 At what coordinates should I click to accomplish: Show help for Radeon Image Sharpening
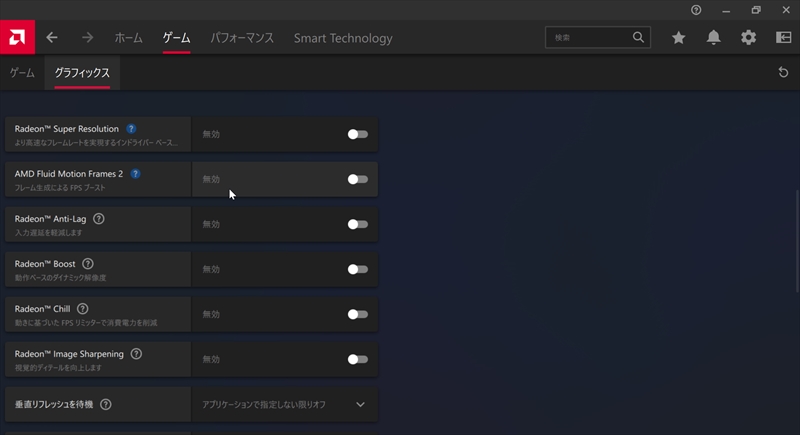click(x=136, y=353)
